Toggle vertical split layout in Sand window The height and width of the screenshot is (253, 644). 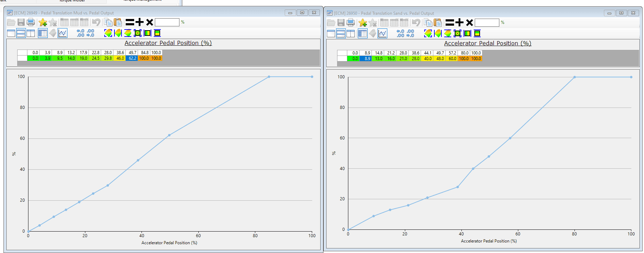(x=351, y=34)
